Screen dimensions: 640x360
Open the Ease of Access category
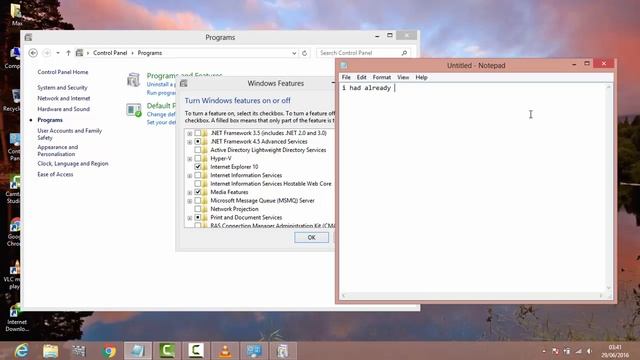pos(55,174)
